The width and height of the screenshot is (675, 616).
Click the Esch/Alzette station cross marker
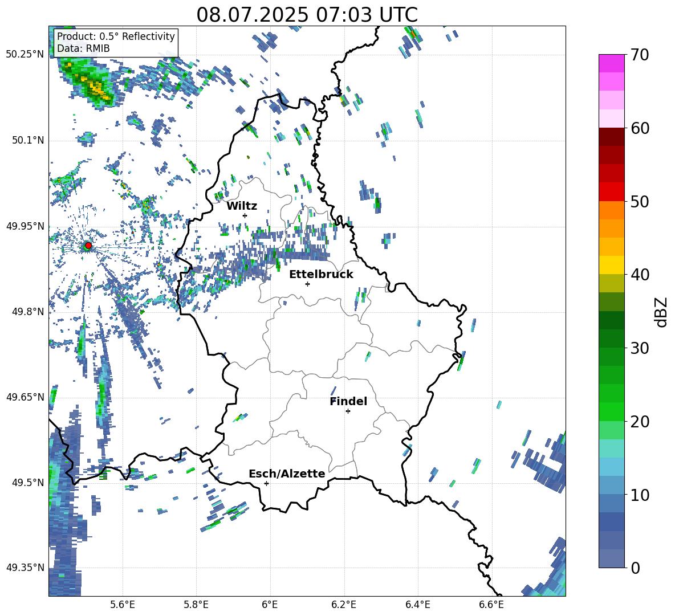coord(266,483)
